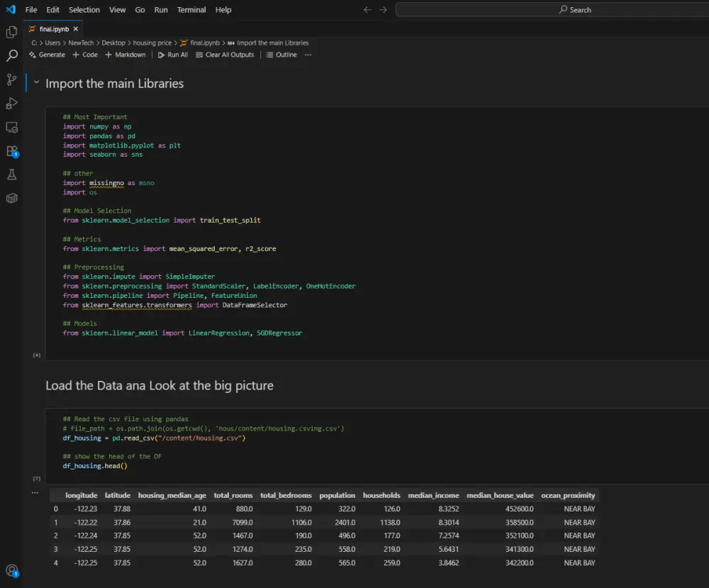Open the Extensions view with the notification badge
This screenshot has height=588, width=709.
tap(11, 152)
